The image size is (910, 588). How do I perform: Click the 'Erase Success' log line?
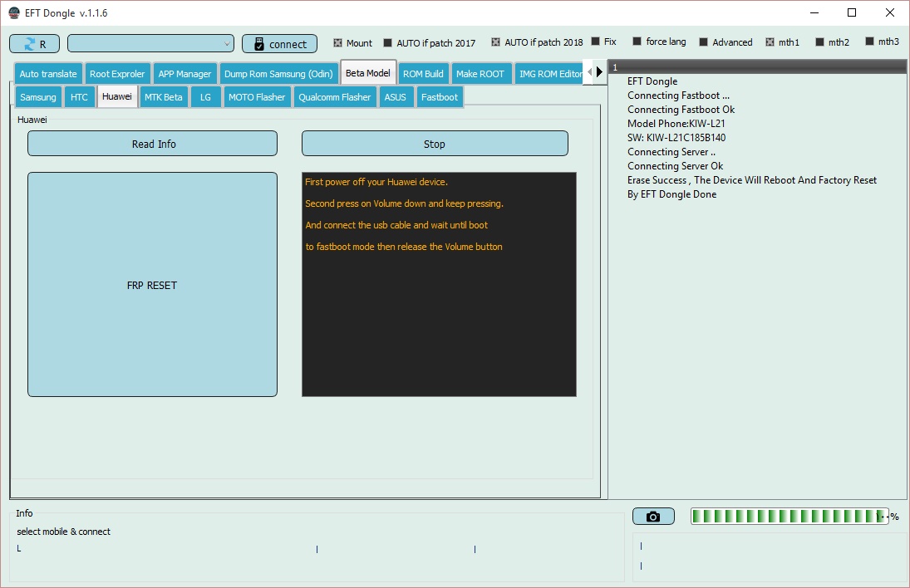pos(751,180)
